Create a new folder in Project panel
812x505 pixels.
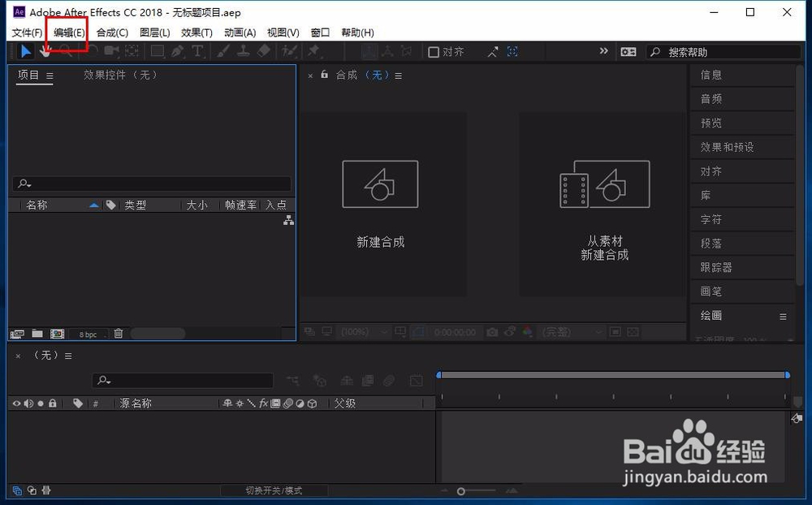[37, 334]
